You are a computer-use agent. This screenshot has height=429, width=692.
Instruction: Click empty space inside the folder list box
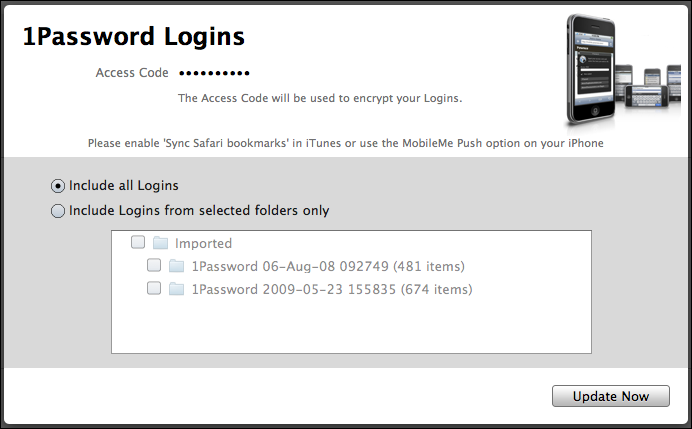[351, 329]
